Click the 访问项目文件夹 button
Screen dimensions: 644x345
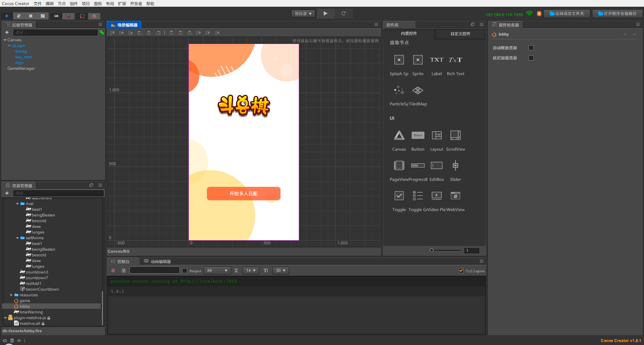click(567, 14)
